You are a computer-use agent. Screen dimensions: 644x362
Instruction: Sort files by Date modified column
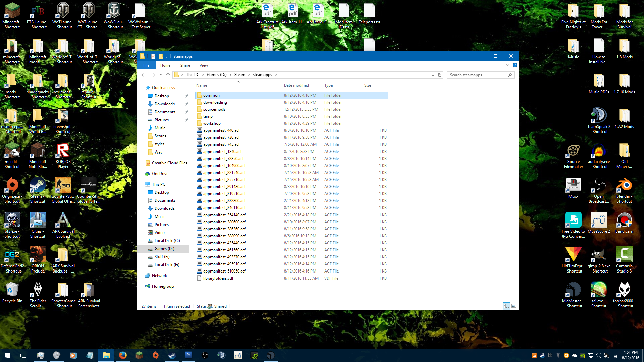(x=296, y=85)
